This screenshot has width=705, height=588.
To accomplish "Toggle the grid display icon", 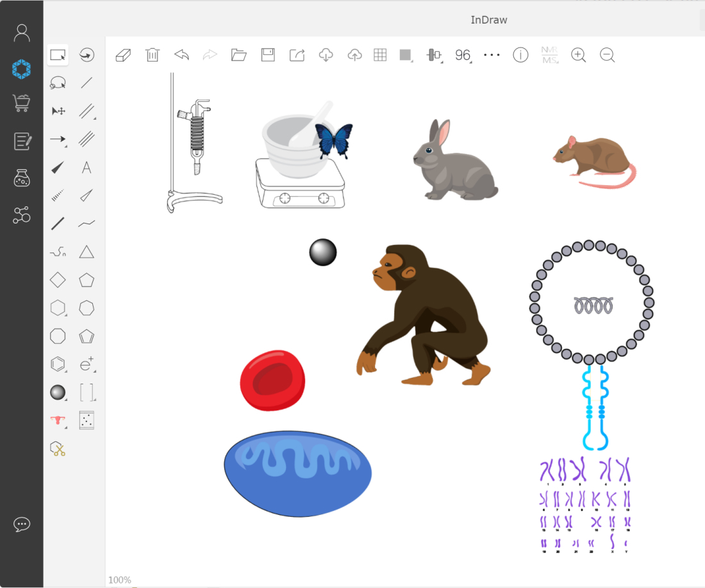I will [x=380, y=55].
